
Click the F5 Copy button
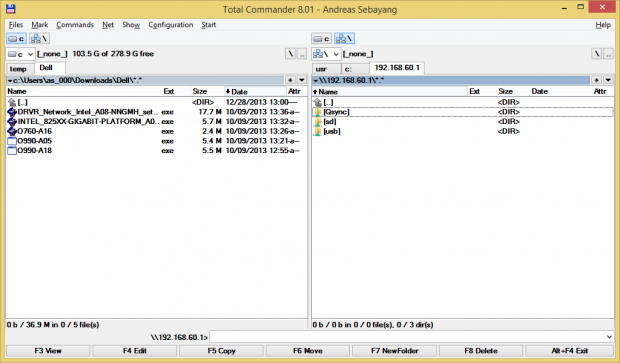221,351
